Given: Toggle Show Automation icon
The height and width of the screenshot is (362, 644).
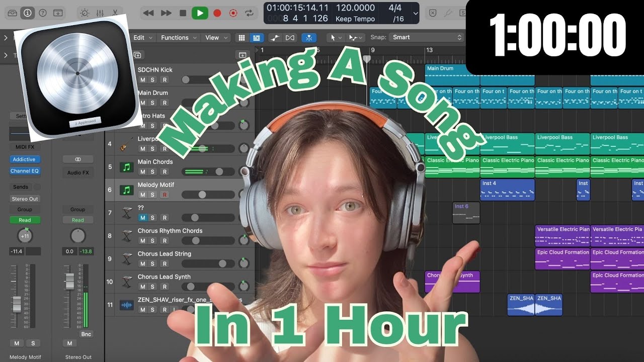Looking at the screenshot, I should point(274,38).
